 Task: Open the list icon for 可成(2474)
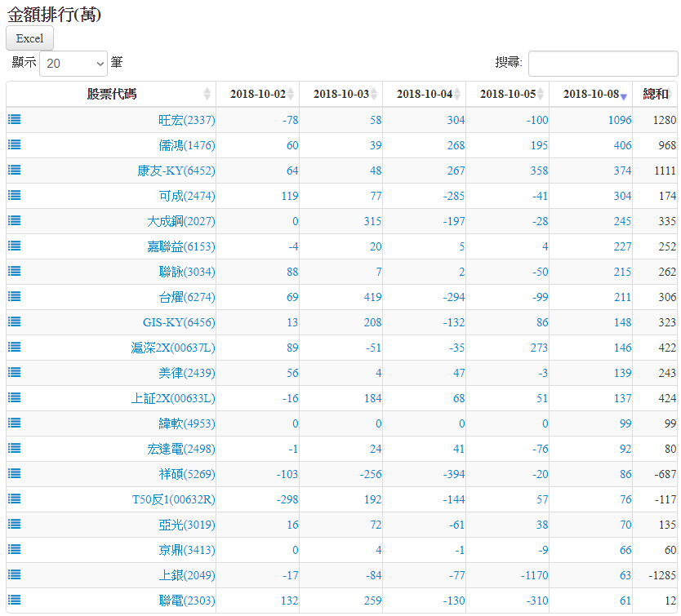15,195
